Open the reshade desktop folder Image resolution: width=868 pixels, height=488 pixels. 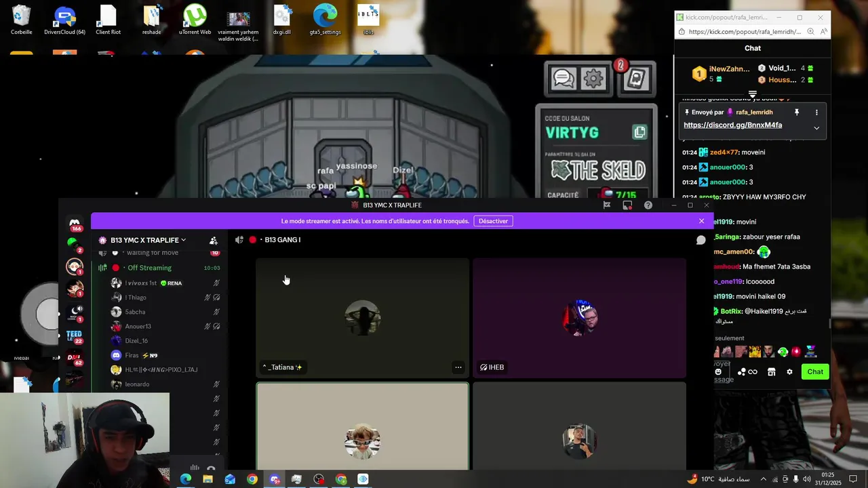152,20
